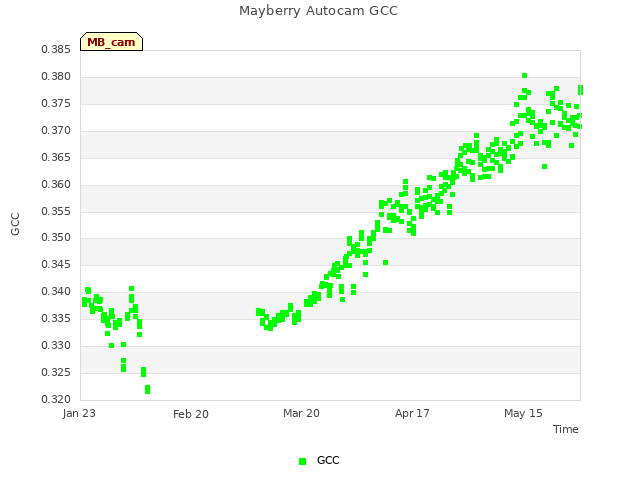The width and height of the screenshot is (640, 480).
Task: Click the Time axis title
Action: [566, 429]
